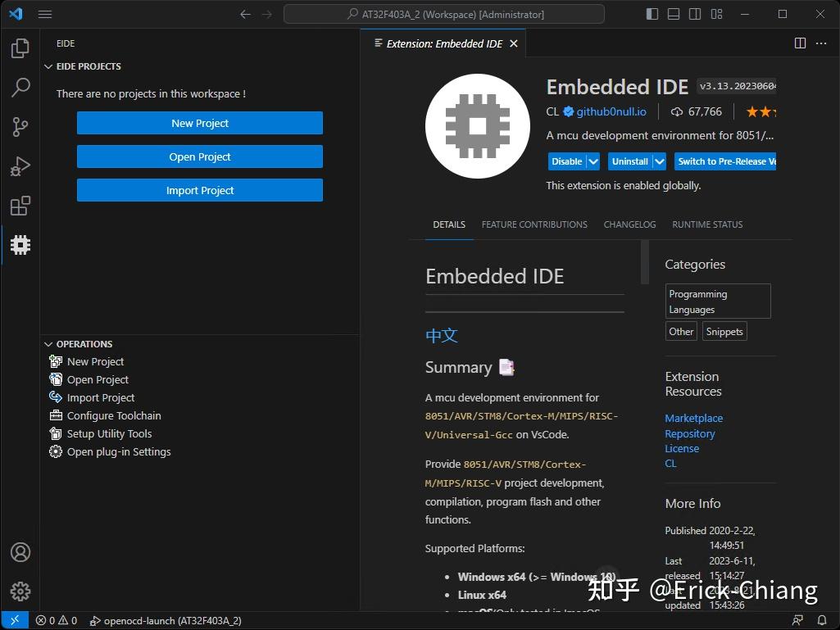
Task: Open the Repository link under Extension Resources
Action: coord(689,433)
